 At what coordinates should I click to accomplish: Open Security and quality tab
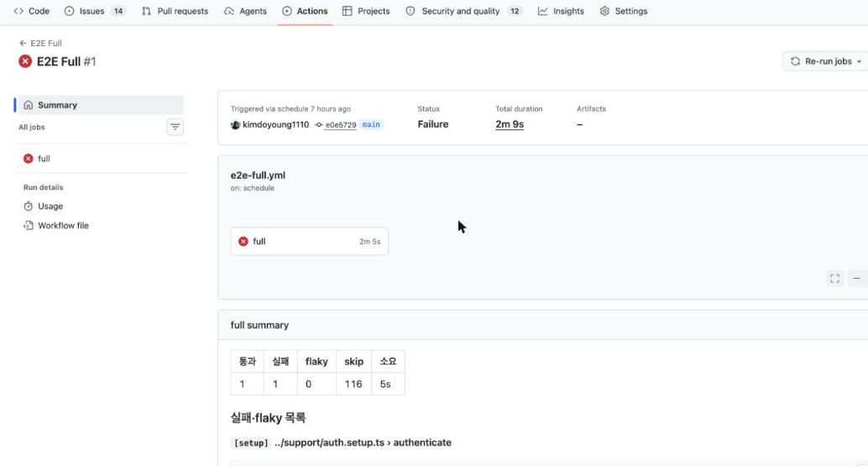pos(463,11)
